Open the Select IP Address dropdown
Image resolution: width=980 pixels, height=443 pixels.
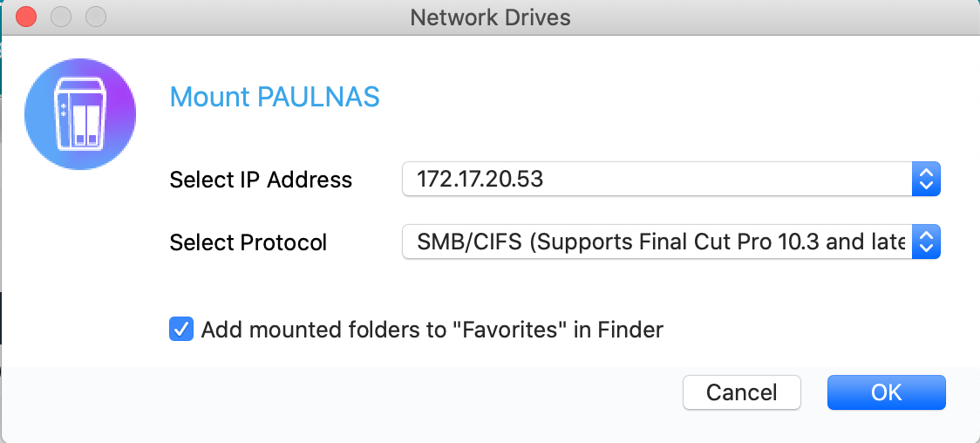[x=671, y=179]
